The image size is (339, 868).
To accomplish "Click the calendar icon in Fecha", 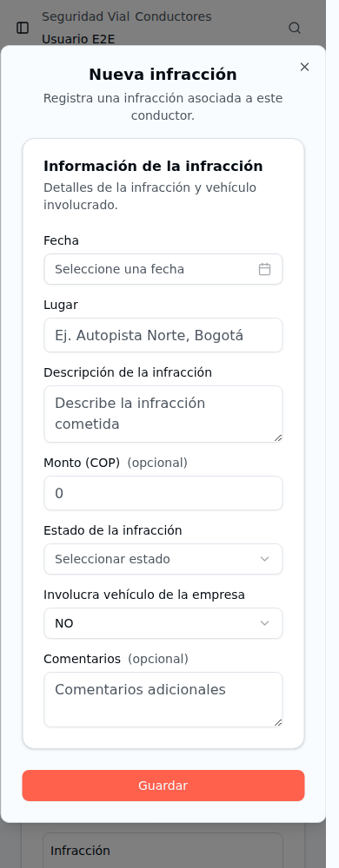I will point(265,269).
